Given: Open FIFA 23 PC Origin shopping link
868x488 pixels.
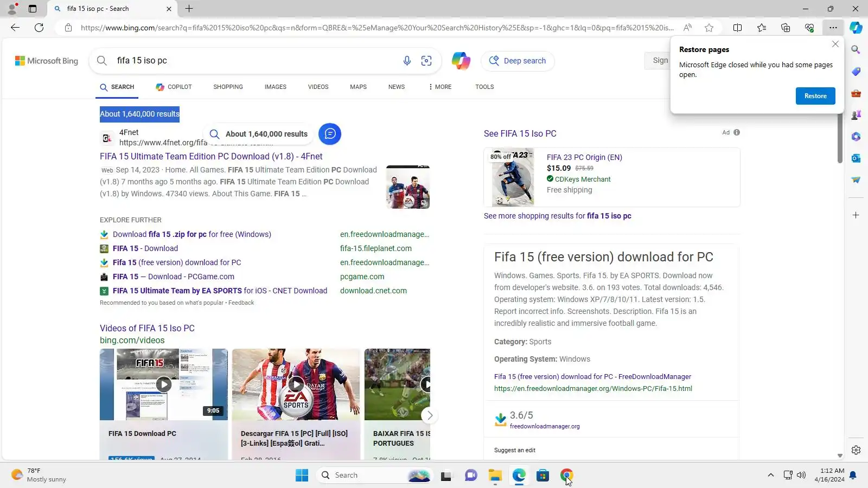Looking at the screenshot, I should click(x=584, y=157).
